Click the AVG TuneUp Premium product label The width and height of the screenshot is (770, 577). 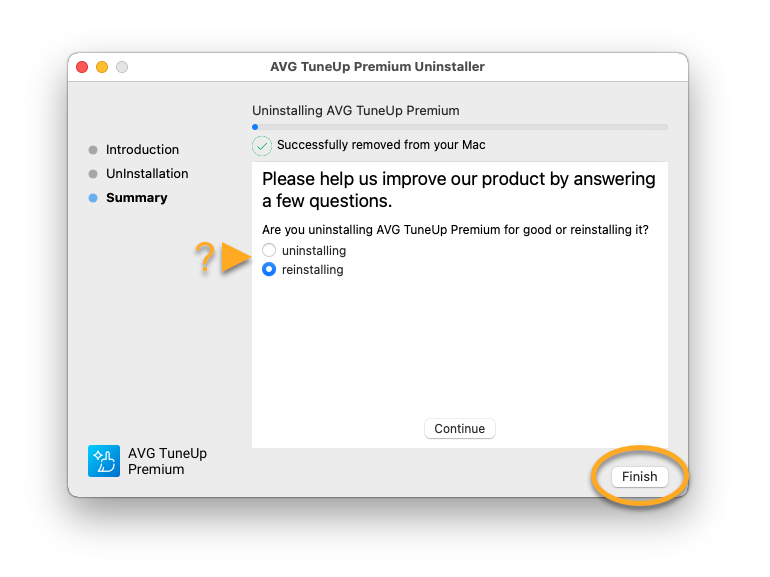click(x=167, y=461)
